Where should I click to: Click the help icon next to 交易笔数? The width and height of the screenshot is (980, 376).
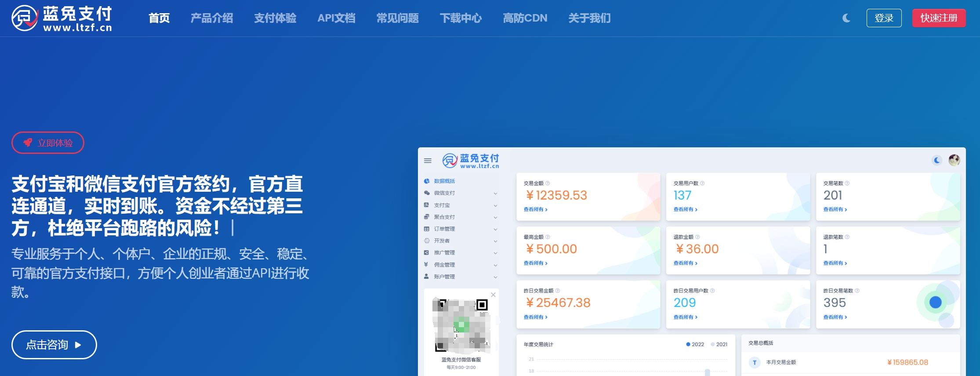(x=847, y=183)
